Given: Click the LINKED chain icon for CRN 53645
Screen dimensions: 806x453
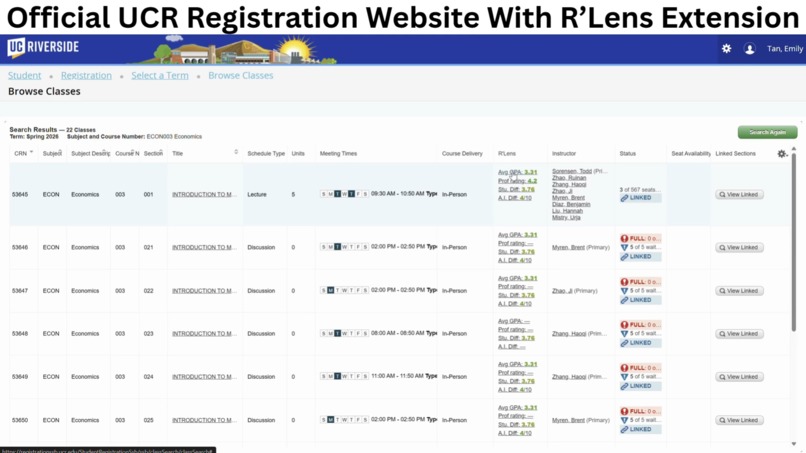Looking at the screenshot, I should [625, 198].
